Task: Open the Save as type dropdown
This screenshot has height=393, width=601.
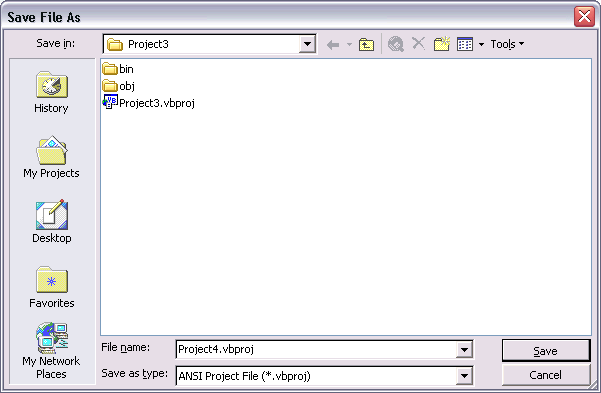Action: [x=464, y=376]
